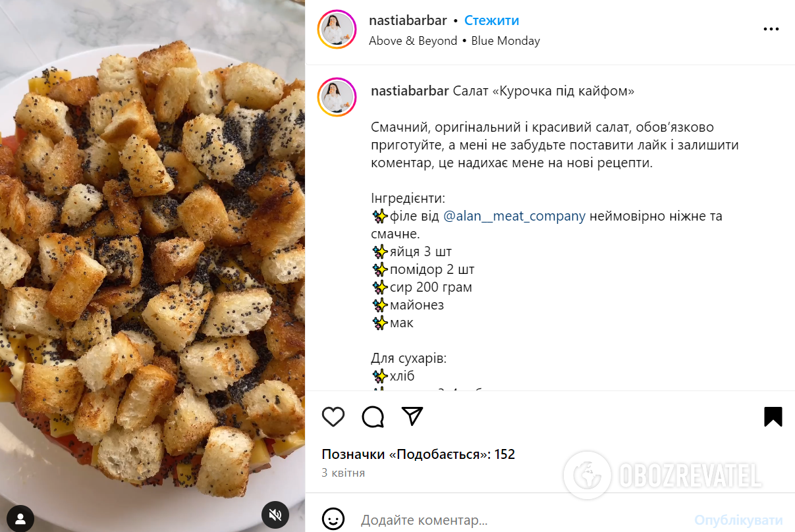Share the post with paper plane icon
This screenshot has height=532, width=795.
coord(412,416)
